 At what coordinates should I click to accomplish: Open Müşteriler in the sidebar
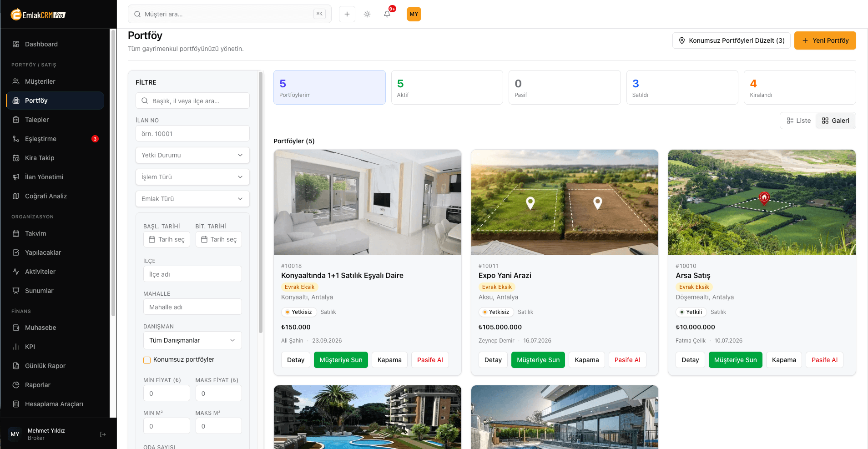point(55,81)
